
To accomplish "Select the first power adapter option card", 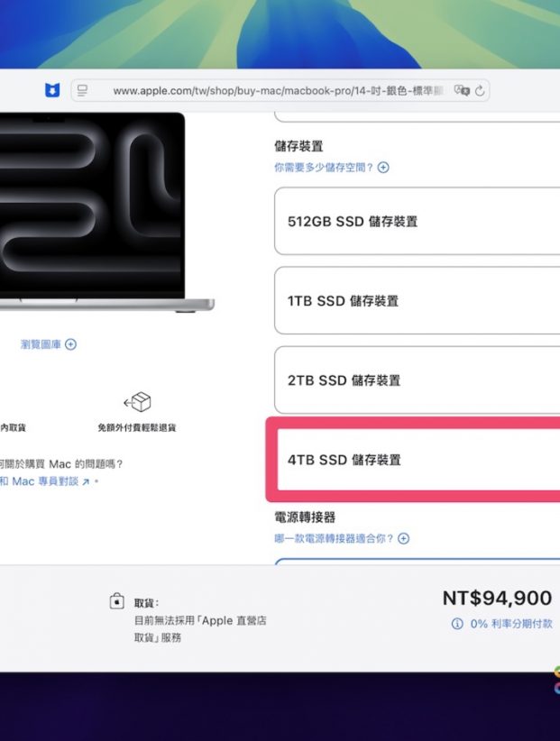I will pyautogui.click(x=417, y=563).
